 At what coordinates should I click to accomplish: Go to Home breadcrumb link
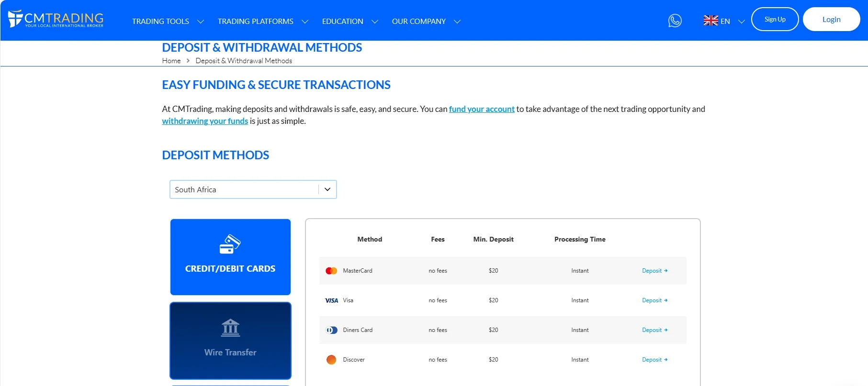coord(171,61)
